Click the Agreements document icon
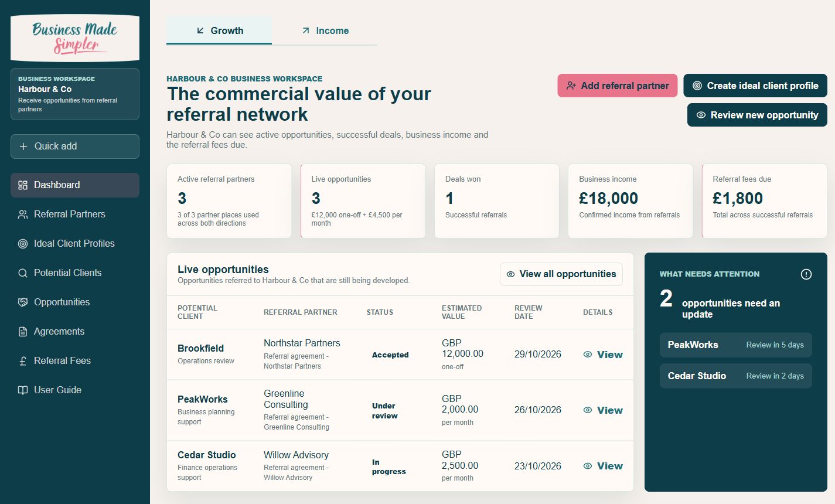The height and width of the screenshot is (504, 835). [23, 332]
